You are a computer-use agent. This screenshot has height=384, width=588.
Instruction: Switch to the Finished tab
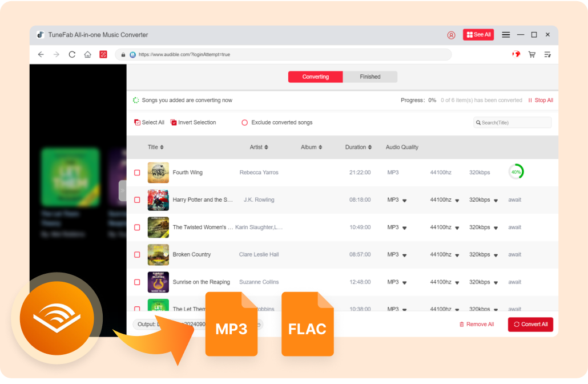[x=370, y=77]
